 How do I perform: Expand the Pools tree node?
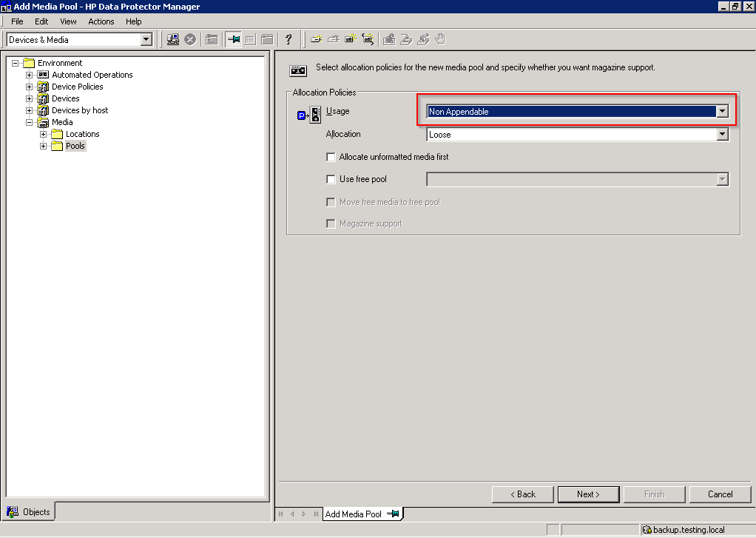[44, 146]
